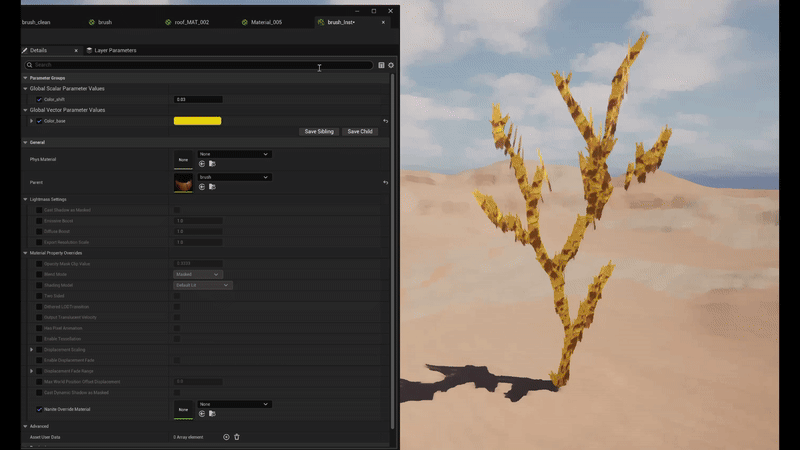Use selected asset for Nanite Override Material
800x450 pixels.
202,414
